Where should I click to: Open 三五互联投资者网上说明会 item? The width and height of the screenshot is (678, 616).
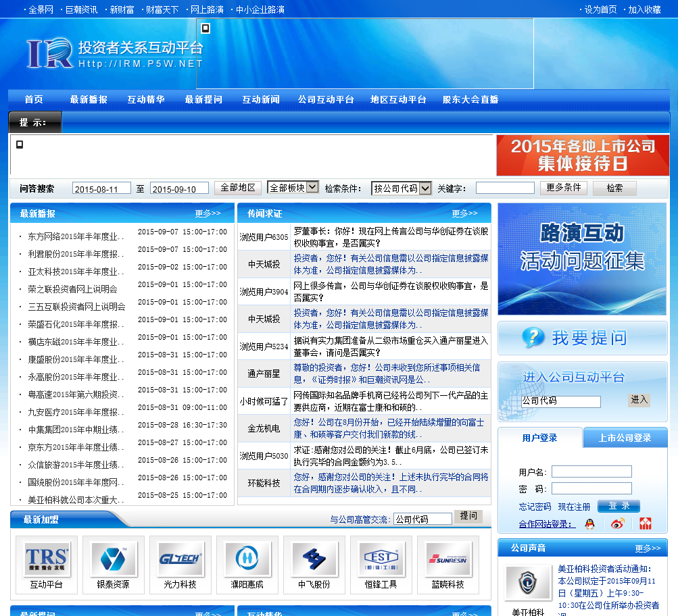(x=76, y=307)
